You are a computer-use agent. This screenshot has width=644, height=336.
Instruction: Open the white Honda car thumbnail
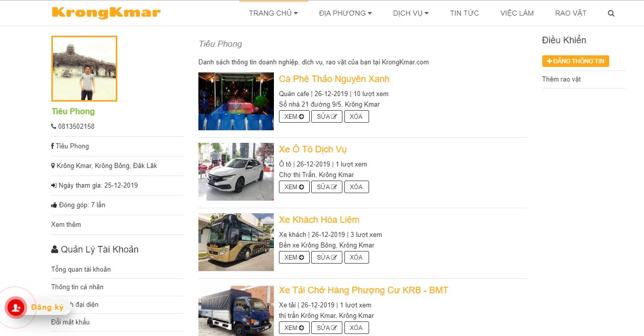click(236, 172)
